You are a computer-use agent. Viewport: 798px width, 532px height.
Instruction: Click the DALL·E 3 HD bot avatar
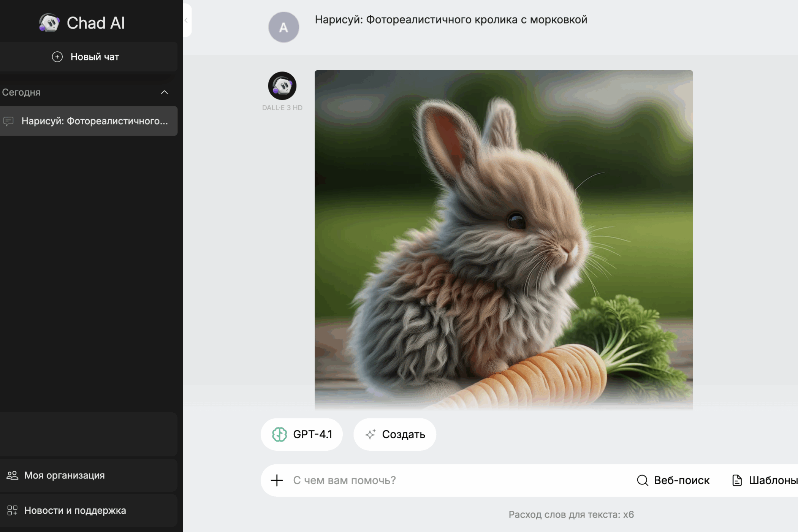282,86
